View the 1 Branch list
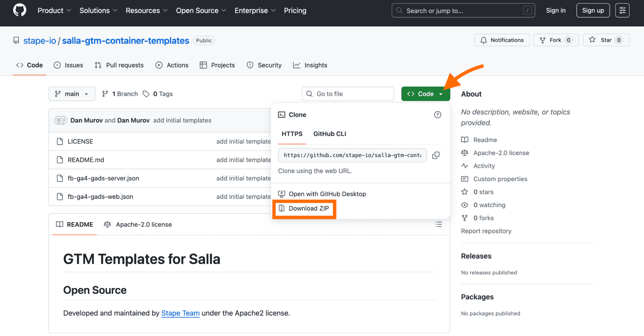Image resolution: width=644 pixels, height=336 pixels. (x=120, y=94)
